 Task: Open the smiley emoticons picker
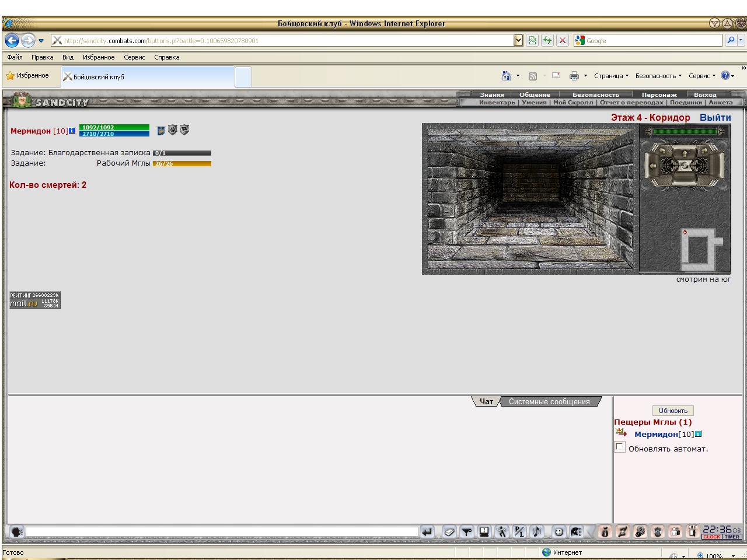[x=559, y=532]
